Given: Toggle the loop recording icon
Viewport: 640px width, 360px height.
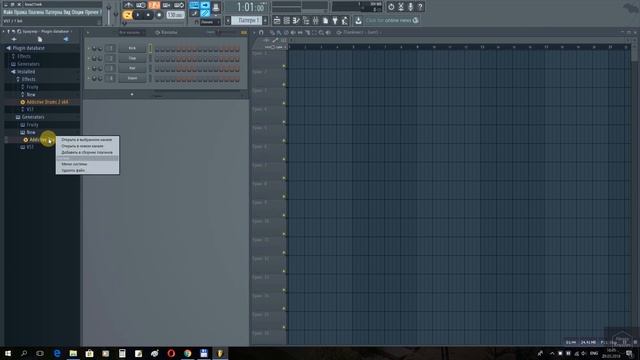Looking at the screenshot, I should (x=179, y=5).
